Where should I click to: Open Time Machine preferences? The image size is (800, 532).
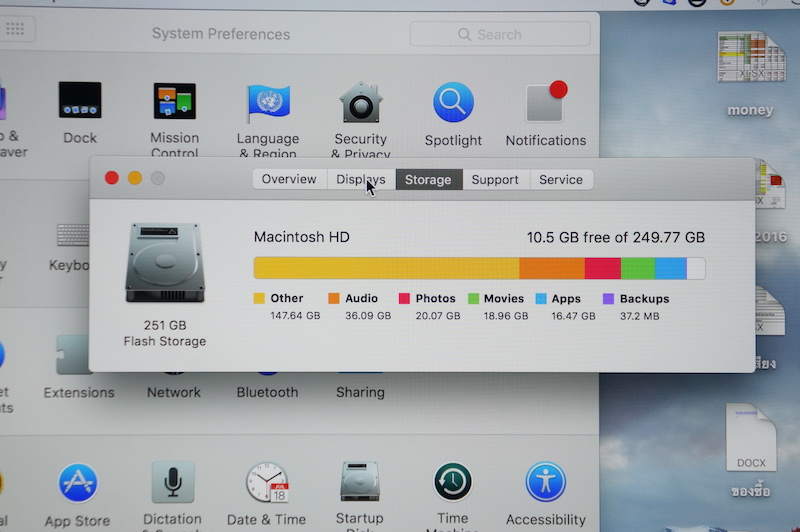tap(453, 482)
